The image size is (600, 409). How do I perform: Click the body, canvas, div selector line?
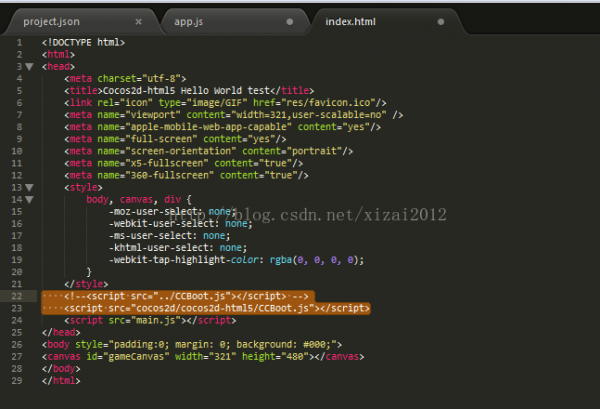139,200
